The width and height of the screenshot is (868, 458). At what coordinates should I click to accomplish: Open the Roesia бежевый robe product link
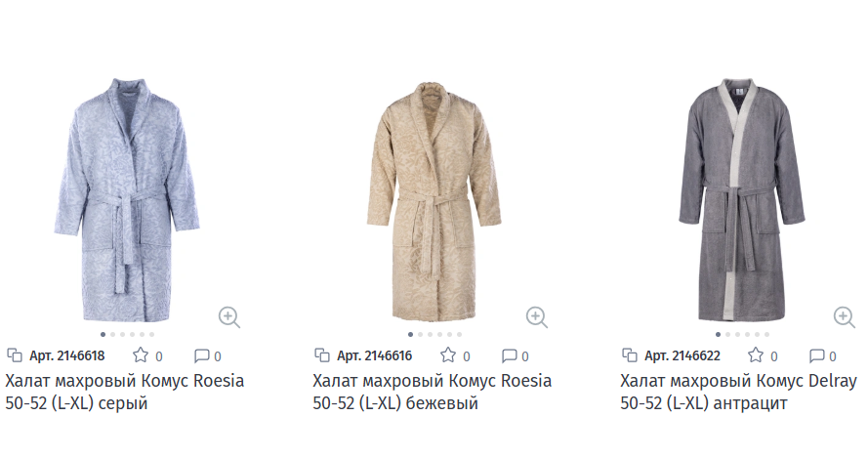pyautogui.click(x=432, y=392)
